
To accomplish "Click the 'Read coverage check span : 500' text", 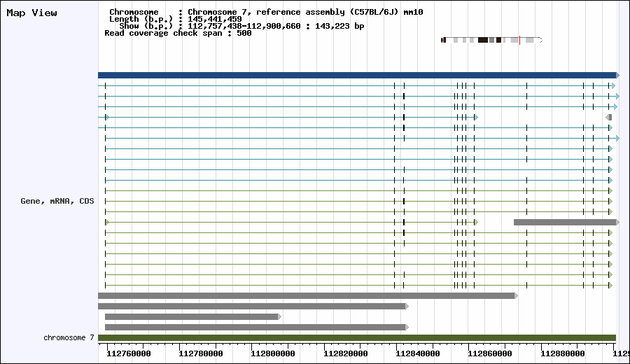I will click(178, 33).
